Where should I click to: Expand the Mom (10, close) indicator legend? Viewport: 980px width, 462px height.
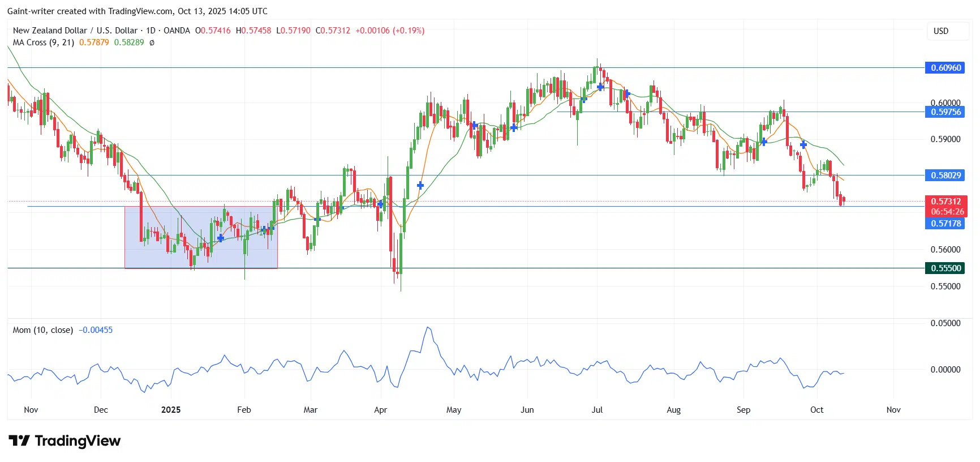43,330
